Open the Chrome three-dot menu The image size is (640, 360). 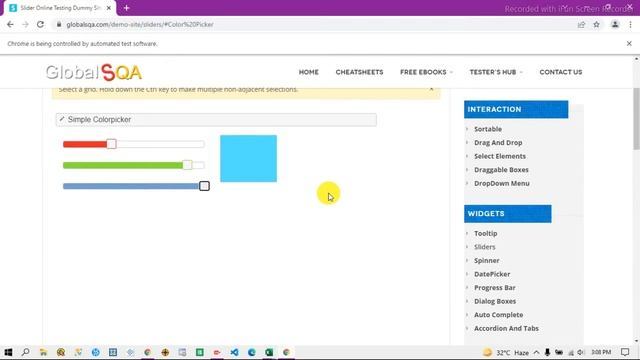(x=630, y=24)
